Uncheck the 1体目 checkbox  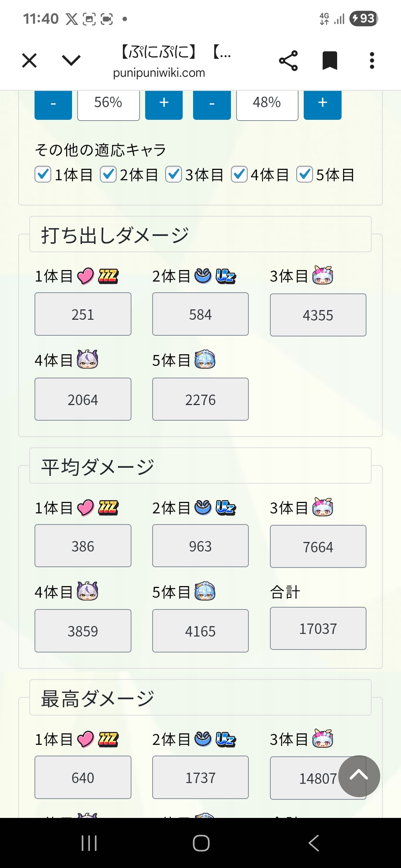(43, 174)
